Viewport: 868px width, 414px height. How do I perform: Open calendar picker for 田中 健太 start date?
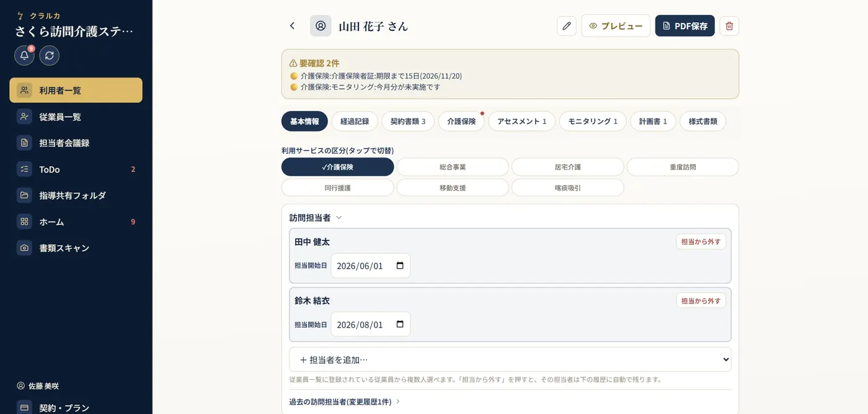point(400,266)
